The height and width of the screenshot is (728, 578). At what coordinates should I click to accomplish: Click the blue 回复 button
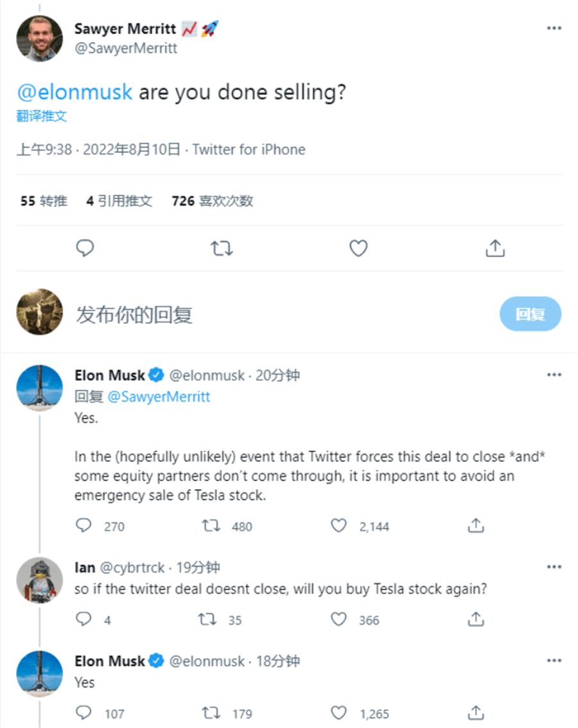tap(530, 314)
